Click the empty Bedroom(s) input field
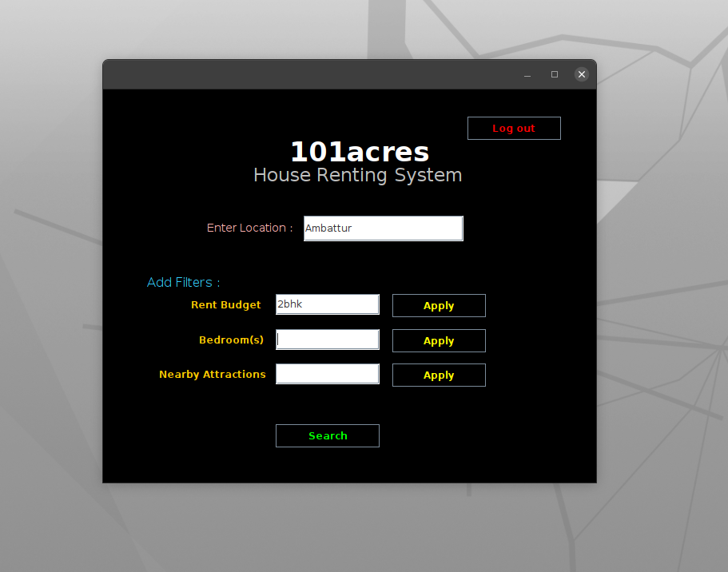Viewport: 728px width, 572px height. pos(327,339)
